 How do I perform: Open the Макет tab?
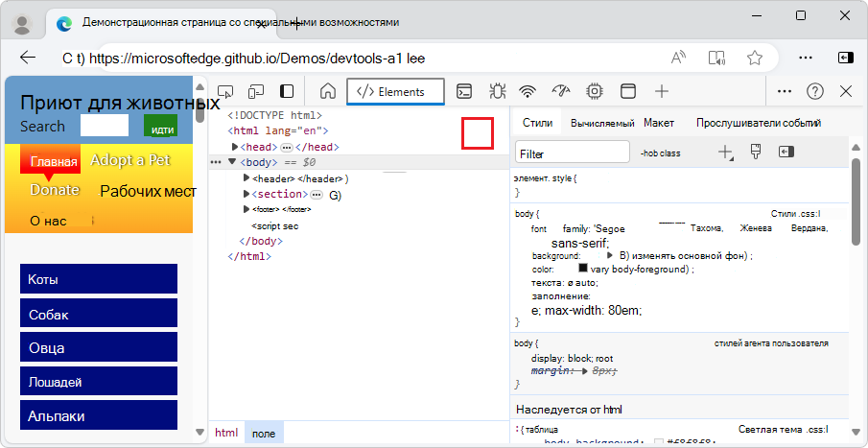click(x=659, y=123)
